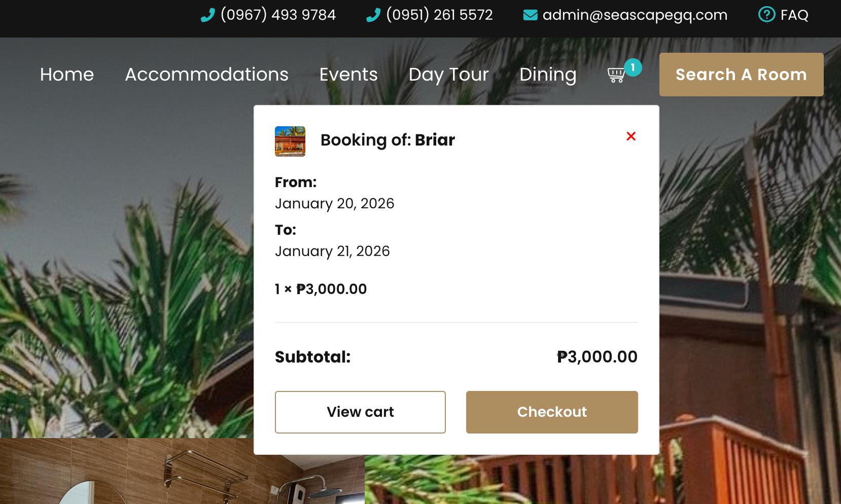Call the number (0967) 493 9784
The image size is (841, 504).
pos(278,15)
